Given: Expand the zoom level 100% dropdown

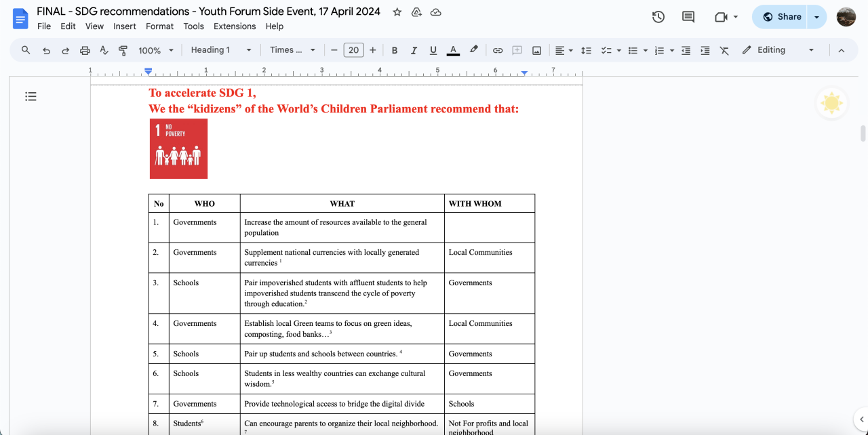Looking at the screenshot, I should (156, 50).
